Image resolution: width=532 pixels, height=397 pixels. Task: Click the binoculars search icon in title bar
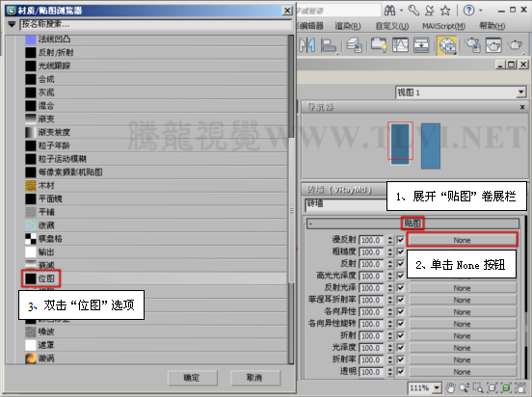click(389, 11)
